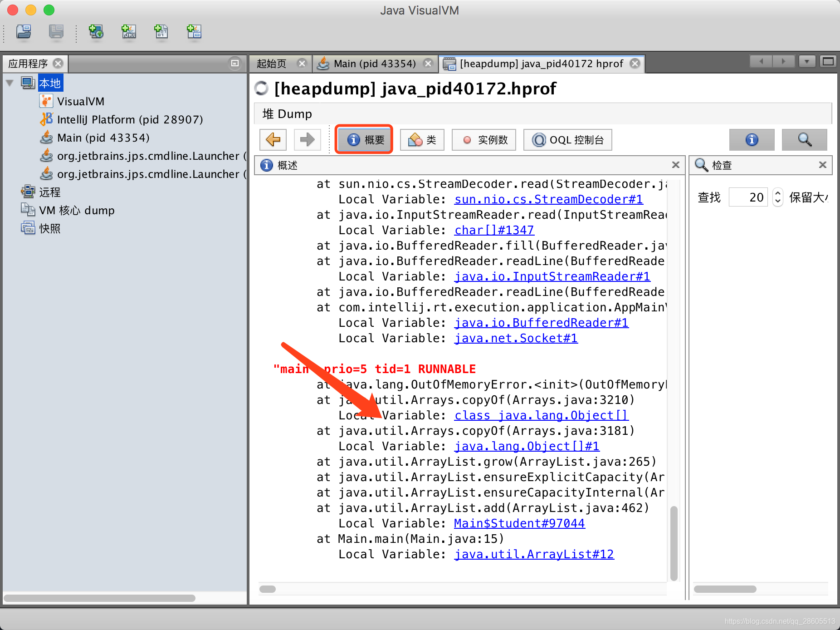Select first org.jetbrains.jps.cmdline.Launcher entry
The image size is (840, 630).
pos(151,156)
